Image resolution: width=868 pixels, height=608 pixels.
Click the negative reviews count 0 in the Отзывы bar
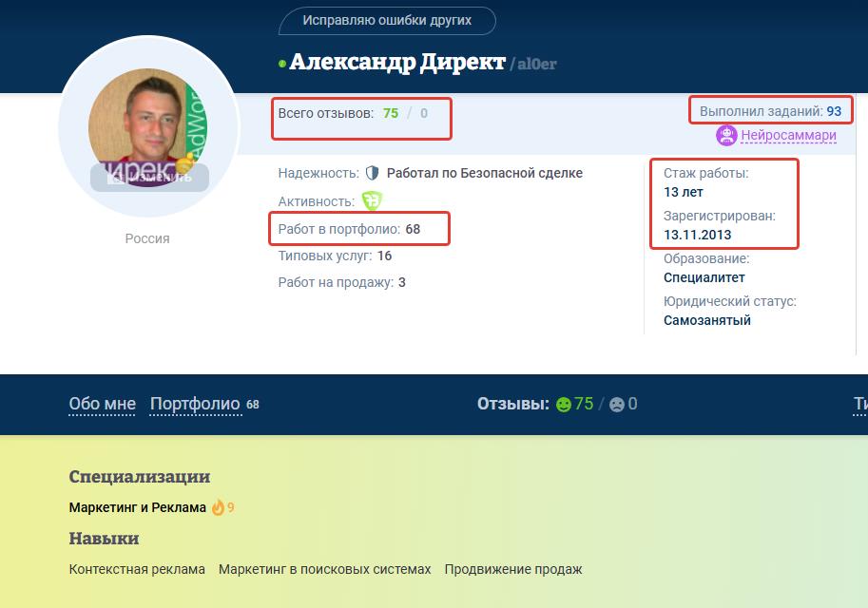tap(632, 404)
